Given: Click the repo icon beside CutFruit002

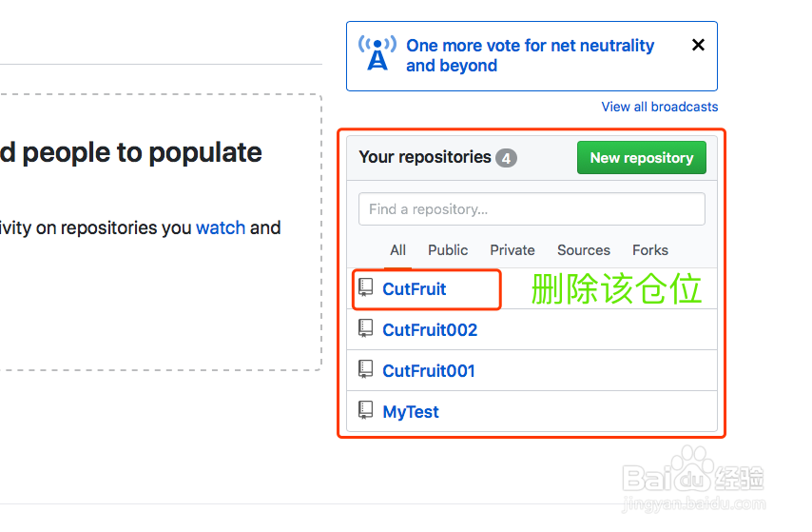Looking at the screenshot, I should pyautogui.click(x=366, y=328).
